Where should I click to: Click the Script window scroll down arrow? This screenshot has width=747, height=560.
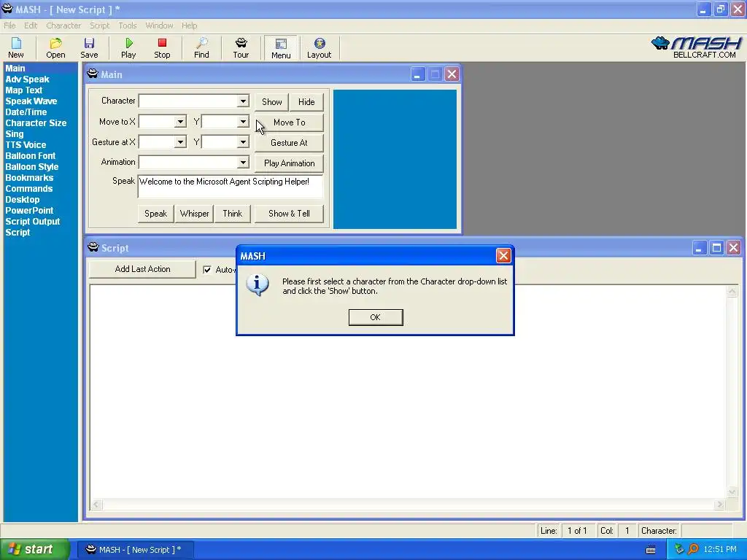732,492
